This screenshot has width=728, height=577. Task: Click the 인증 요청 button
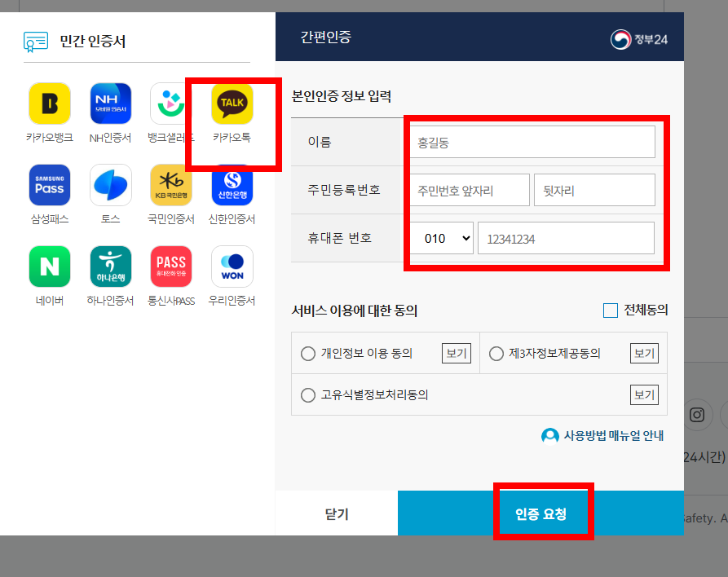coord(543,513)
